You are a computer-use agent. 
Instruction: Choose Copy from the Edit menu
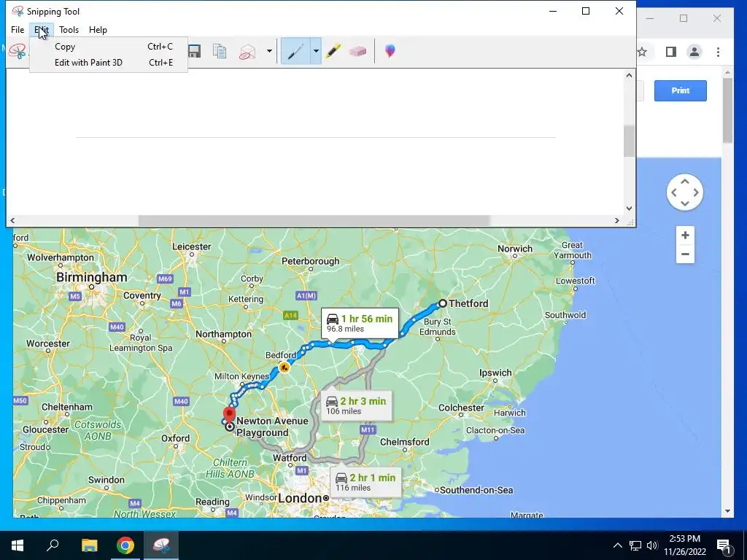(x=109, y=47)
